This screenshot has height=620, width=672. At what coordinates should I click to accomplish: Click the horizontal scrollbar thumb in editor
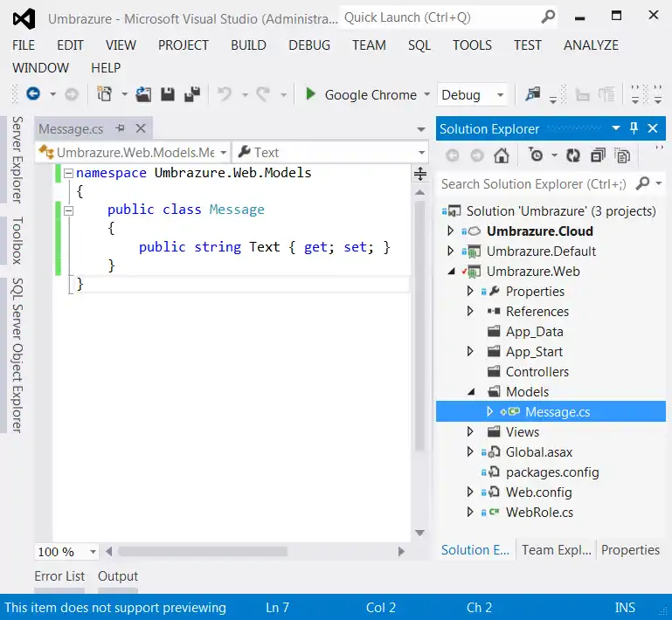[x=202, y=552]
